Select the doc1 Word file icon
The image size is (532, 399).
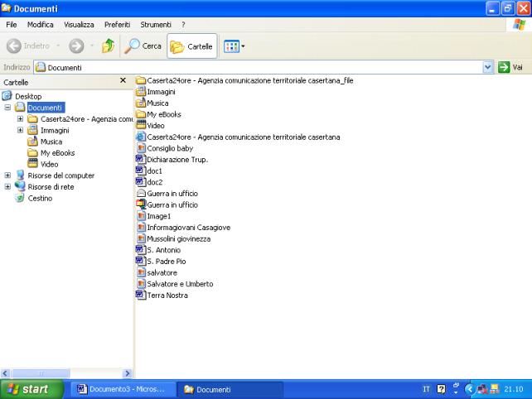pos(141,171)
